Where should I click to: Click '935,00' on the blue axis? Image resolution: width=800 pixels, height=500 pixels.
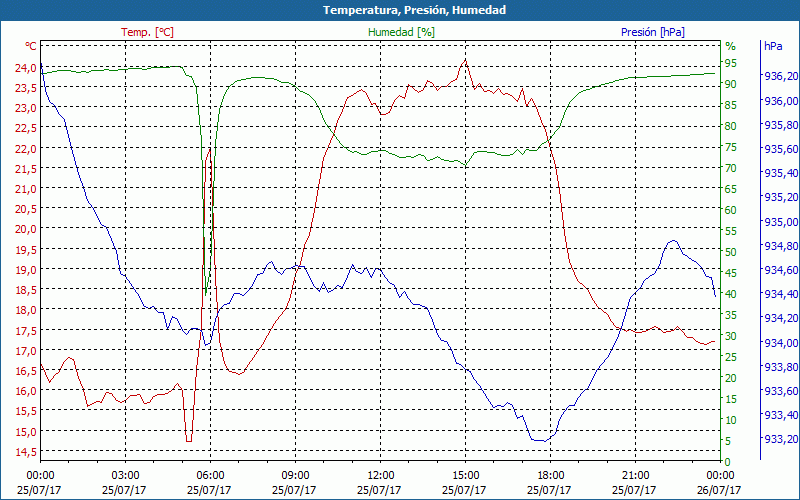[x=781, y=221]
